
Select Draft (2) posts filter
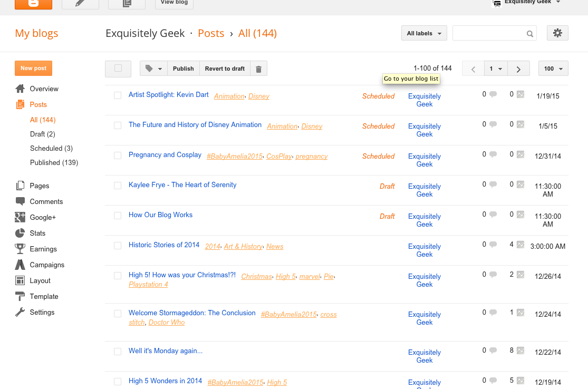pyautogui.click(x=42, y=134)
